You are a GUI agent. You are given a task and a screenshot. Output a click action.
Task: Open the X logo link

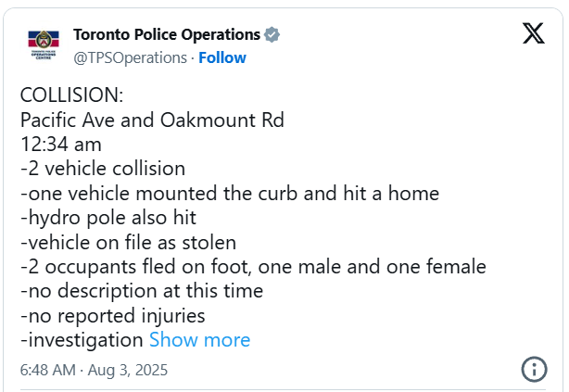coord(533,34)
